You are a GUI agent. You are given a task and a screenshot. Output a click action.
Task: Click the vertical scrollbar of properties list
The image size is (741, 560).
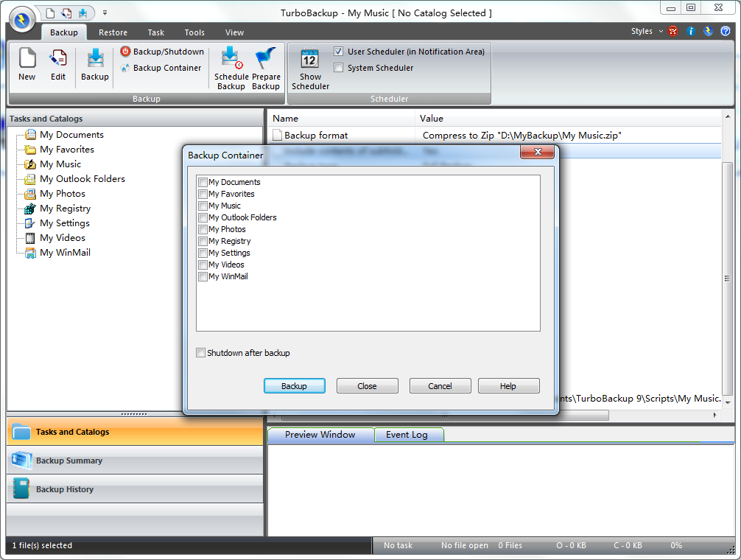pyautogui.click(x=727, y=279)
